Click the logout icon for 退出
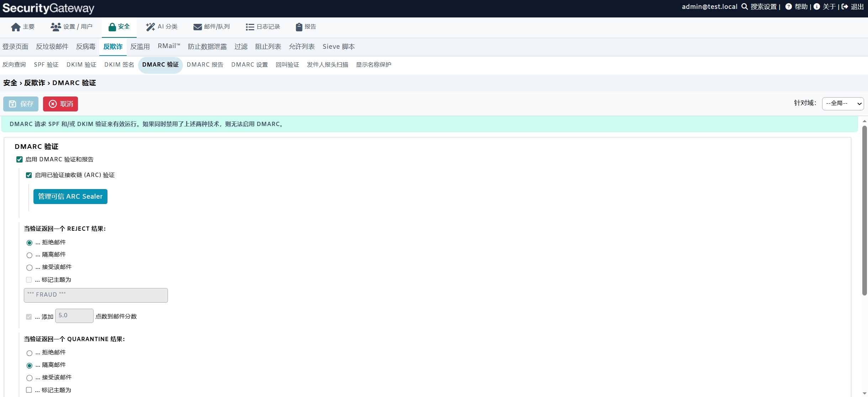 point(845,7)
